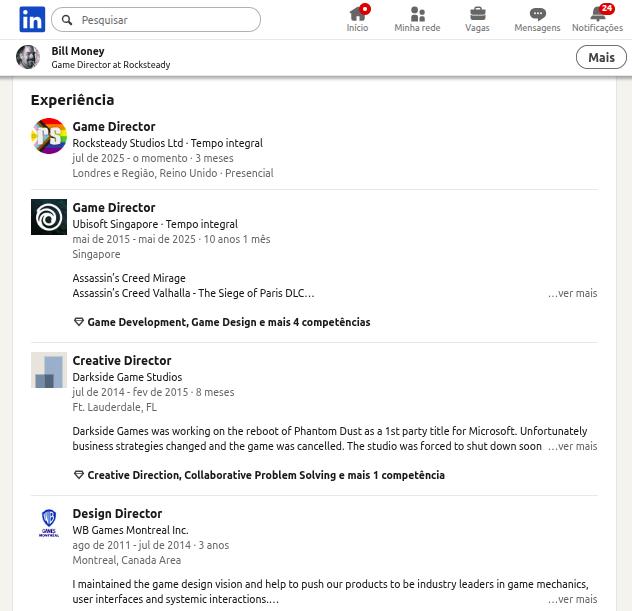Open Minha rede tab
Screen dimensions: 632x611
coord(417,19)
